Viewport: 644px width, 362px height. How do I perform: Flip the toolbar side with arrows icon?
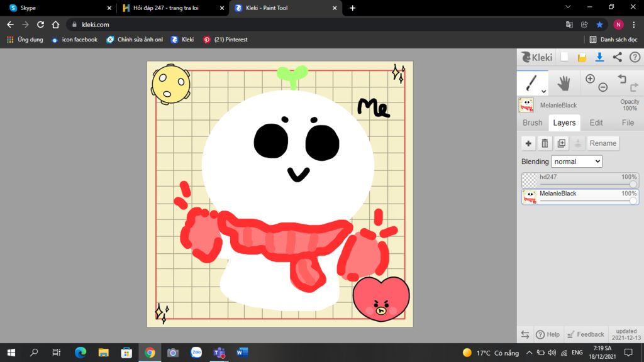coord(525,334)
